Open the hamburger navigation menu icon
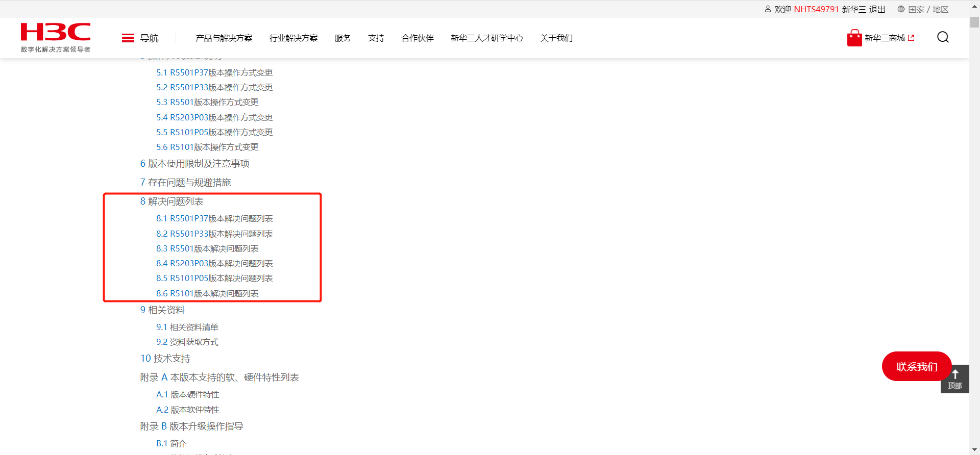 [128, 38]
